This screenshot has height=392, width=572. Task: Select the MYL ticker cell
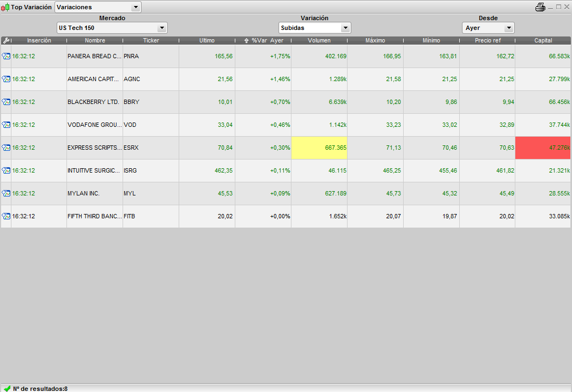pos(151,193)
